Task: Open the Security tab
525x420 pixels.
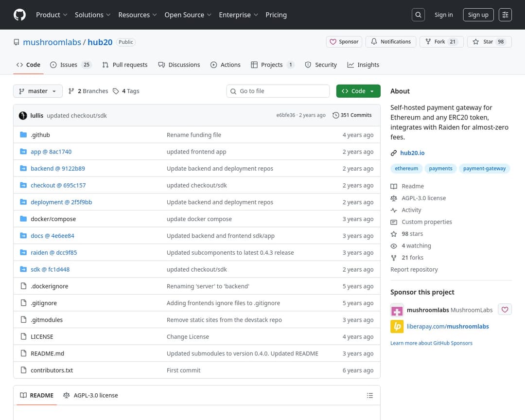Action: click(x=321, y=65)
